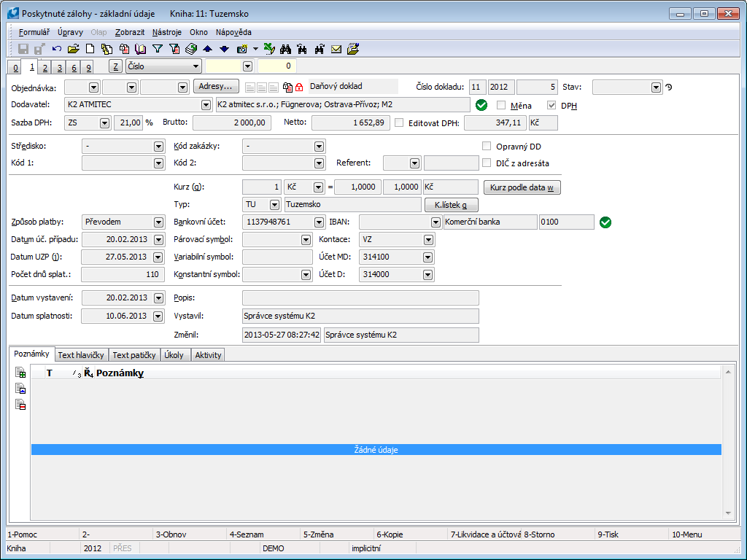Click the blue up arrow icon
Image resolution: width=747 pixels, height=560 pixels.
point(207,49)
